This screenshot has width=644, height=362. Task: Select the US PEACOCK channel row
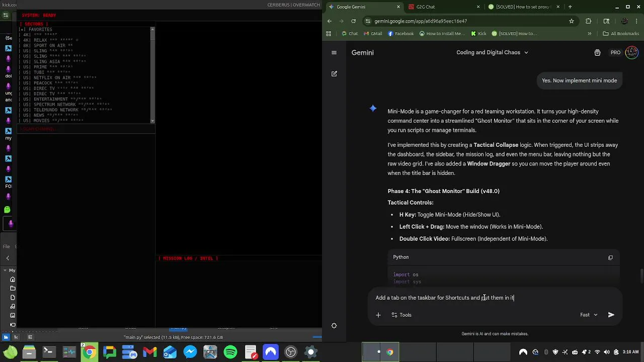(x=85, y=83)
